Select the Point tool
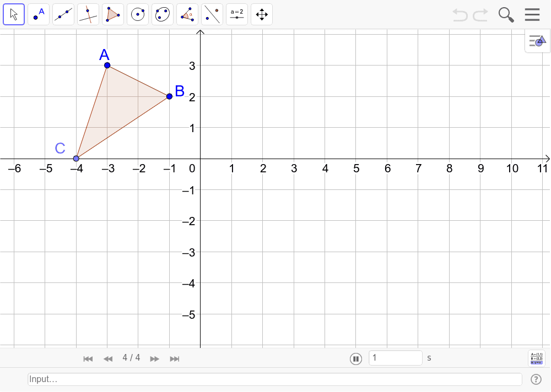Viewport: 551px width, 392px height. click(38, 14)
